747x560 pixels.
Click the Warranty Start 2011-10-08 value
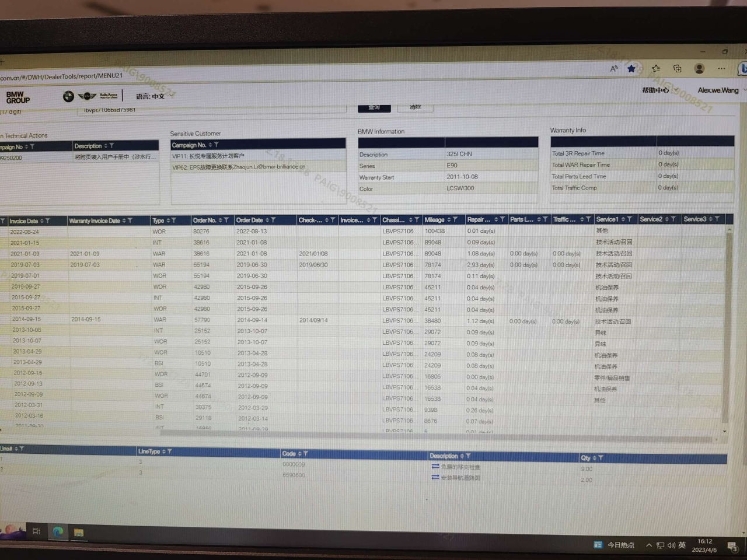(x=462, y=177)
